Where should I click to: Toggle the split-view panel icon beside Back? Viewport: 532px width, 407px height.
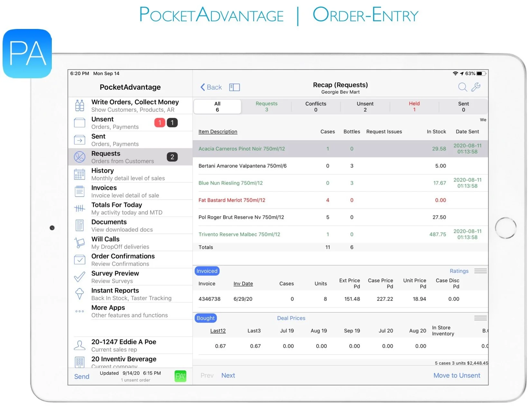click(234, 87)
